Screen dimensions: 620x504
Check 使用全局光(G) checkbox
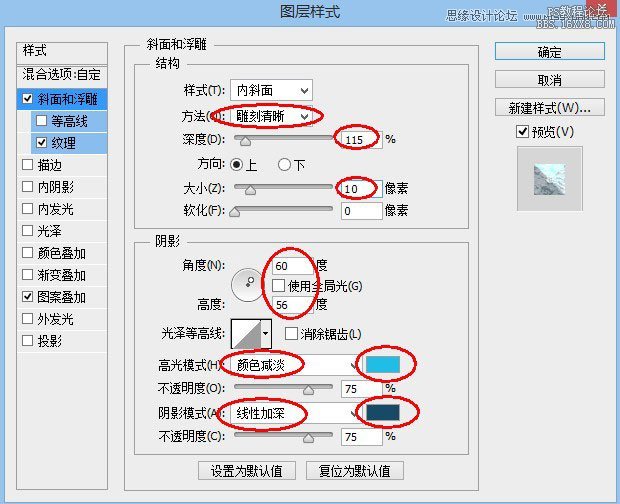[x=278, y=285]
